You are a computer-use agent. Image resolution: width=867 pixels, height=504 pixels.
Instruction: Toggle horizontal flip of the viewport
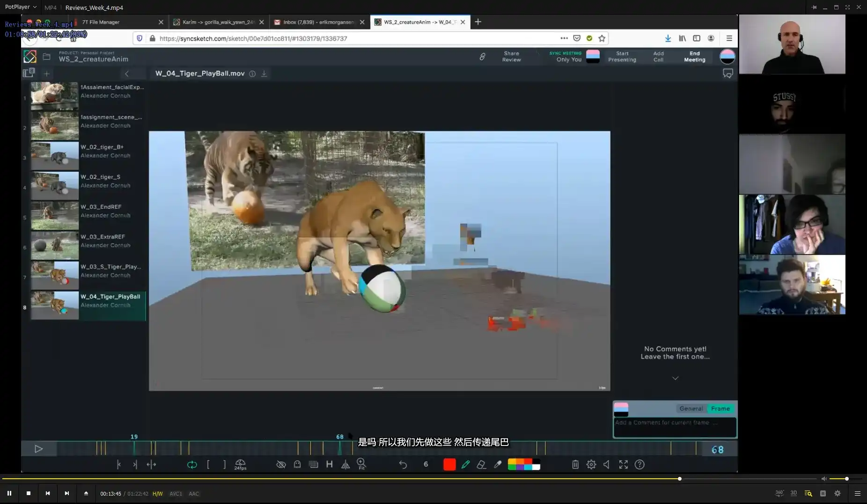345,464
